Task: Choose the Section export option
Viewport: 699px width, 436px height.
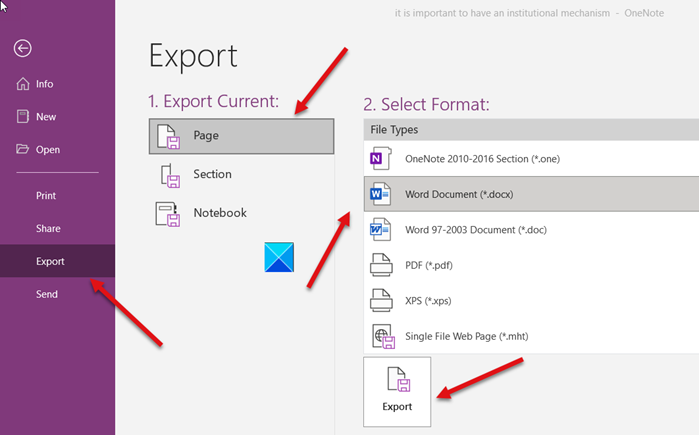Action: (x=212, y=175)
